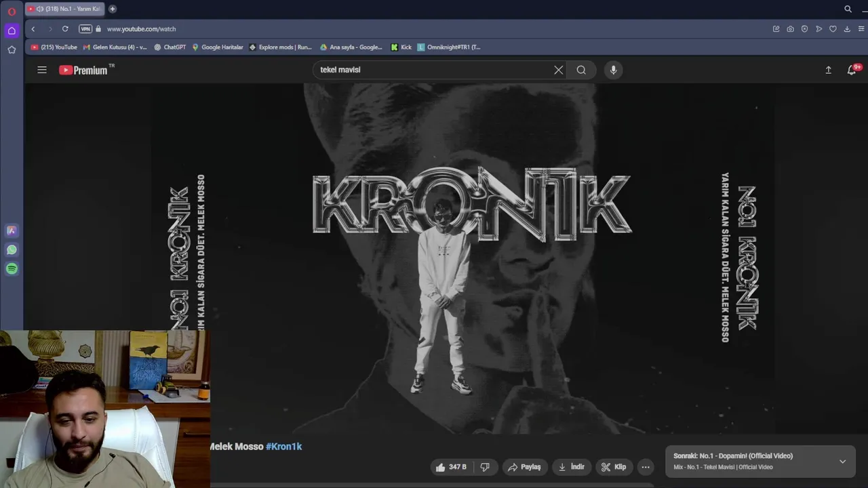This screenshot has width=868, height=488.
Task: Take a snapshot with camera icon
Action: [790, 29]
